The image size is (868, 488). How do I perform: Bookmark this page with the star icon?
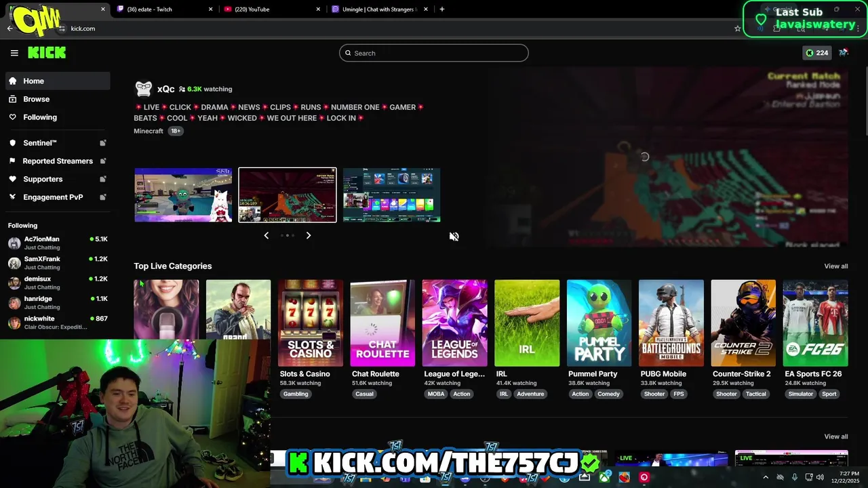pyautogui.click(x=738, y=28)
